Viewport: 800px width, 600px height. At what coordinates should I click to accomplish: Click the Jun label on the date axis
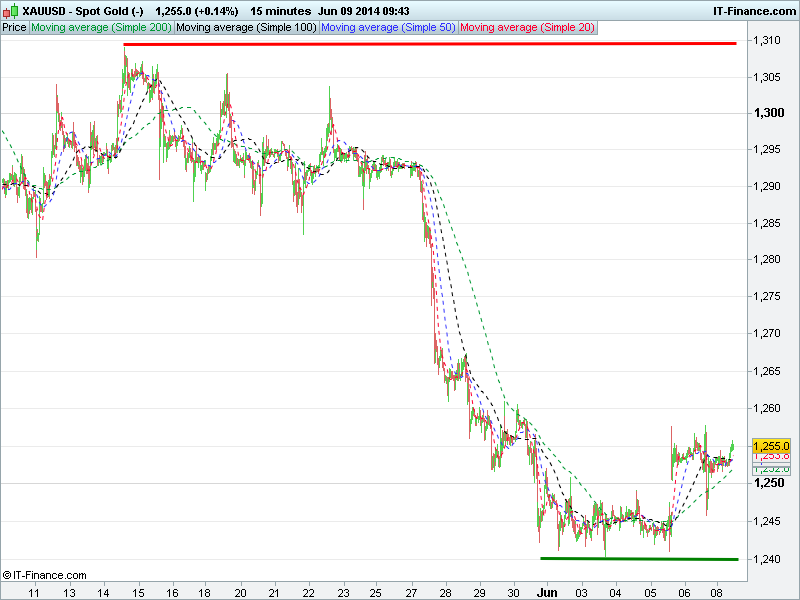[546, 592]
